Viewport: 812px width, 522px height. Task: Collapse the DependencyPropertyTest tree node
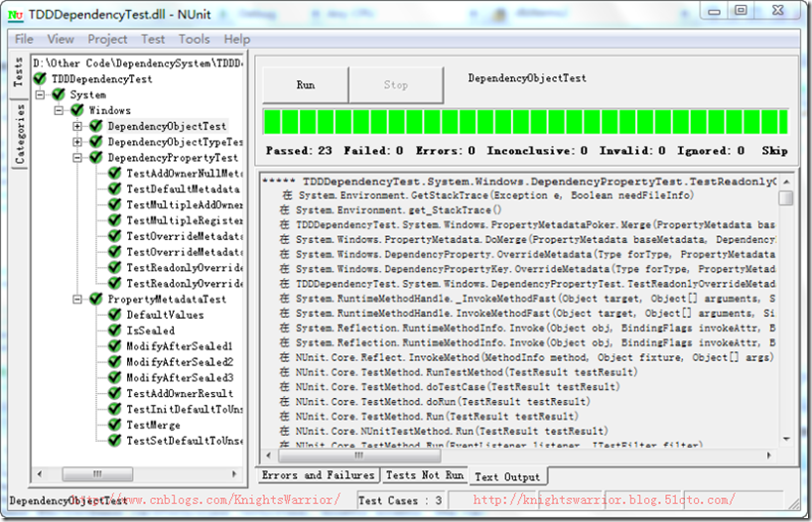pyautogui.click(x=77, y=158)
